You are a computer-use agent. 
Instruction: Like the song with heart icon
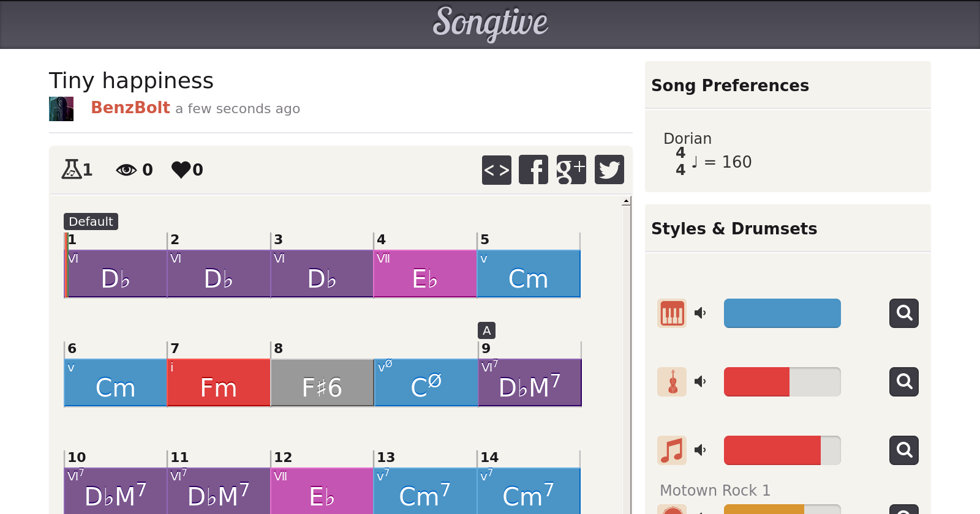(181, 169)
